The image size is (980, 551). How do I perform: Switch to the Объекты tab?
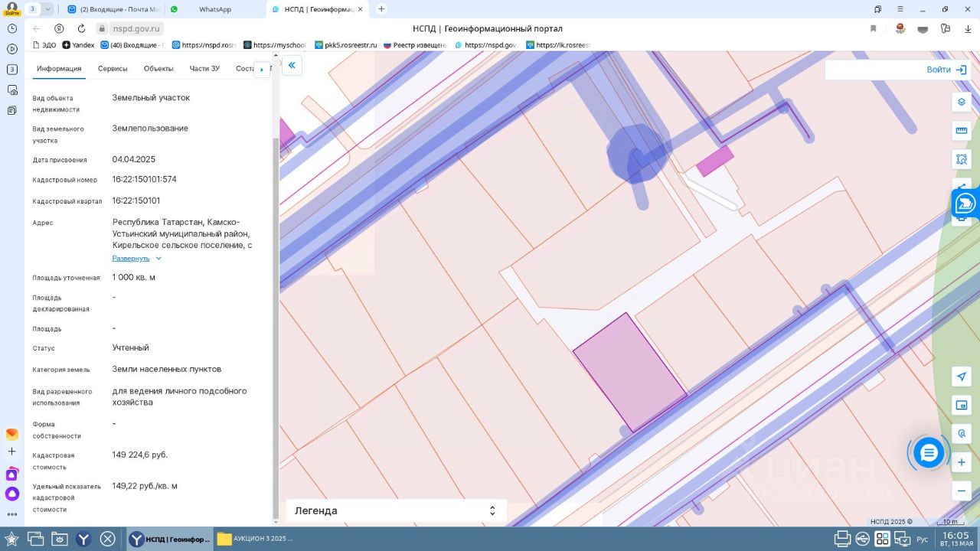158,68
